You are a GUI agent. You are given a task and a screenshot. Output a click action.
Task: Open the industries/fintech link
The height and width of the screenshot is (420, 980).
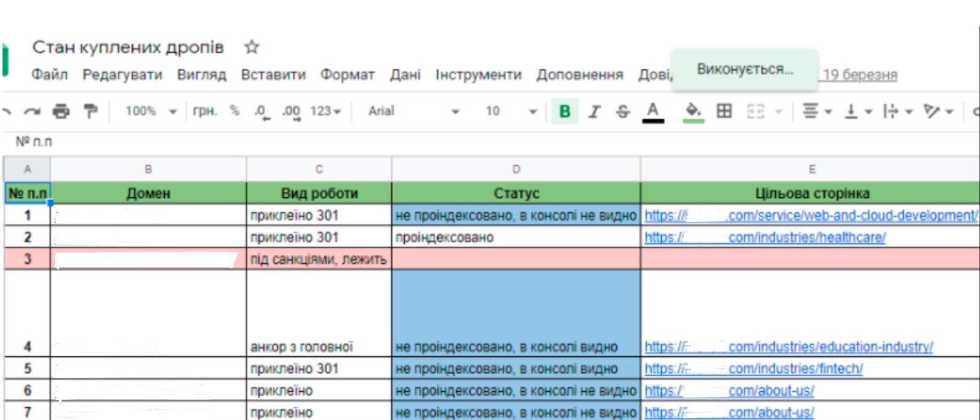pyautogui.click(x=754, y=369)
